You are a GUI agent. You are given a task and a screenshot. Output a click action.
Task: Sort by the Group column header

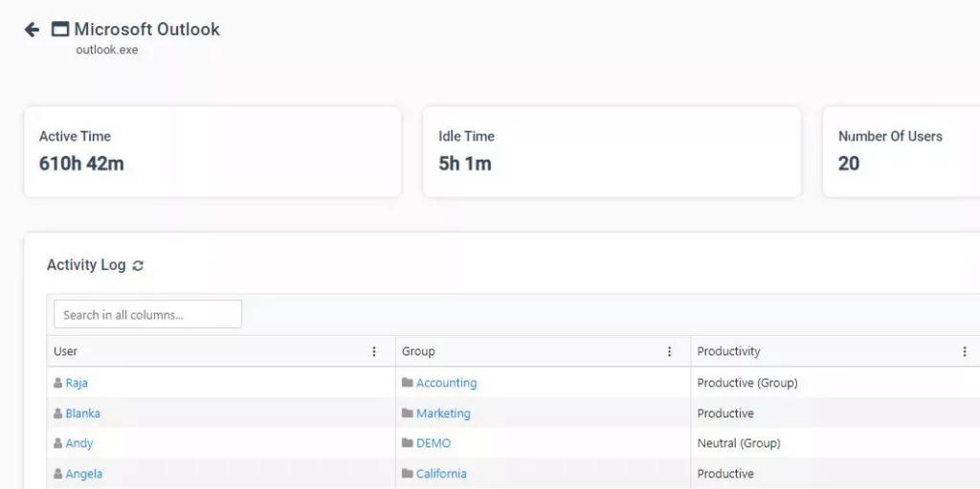coord(418,351)
